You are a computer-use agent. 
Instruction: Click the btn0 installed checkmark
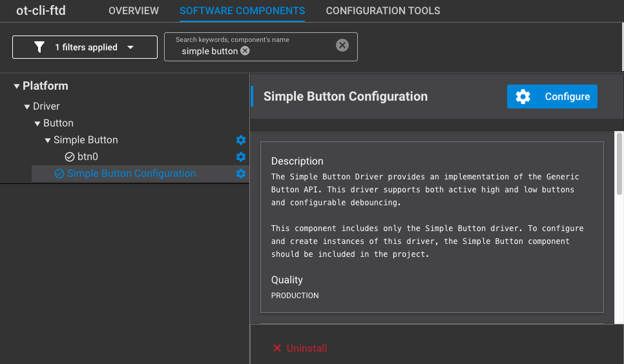click(70, 157)
